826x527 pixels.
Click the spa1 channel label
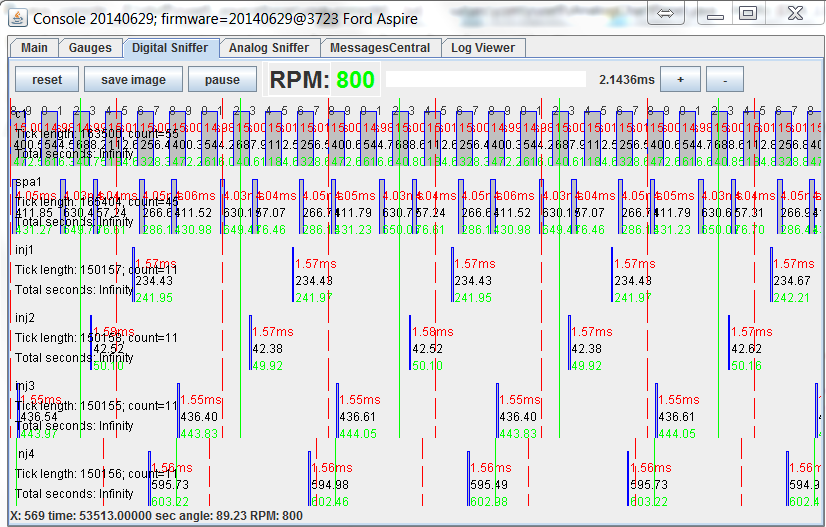point(27,181)
